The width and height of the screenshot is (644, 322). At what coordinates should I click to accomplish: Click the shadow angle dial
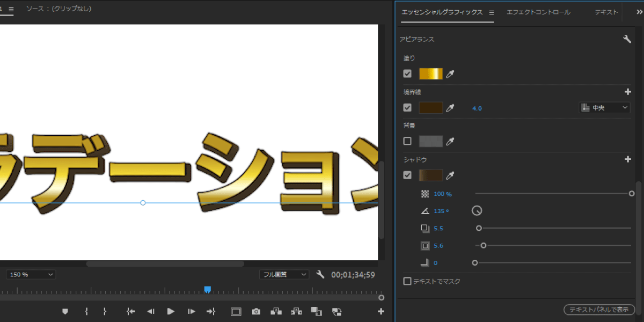[x=477, y=211]
